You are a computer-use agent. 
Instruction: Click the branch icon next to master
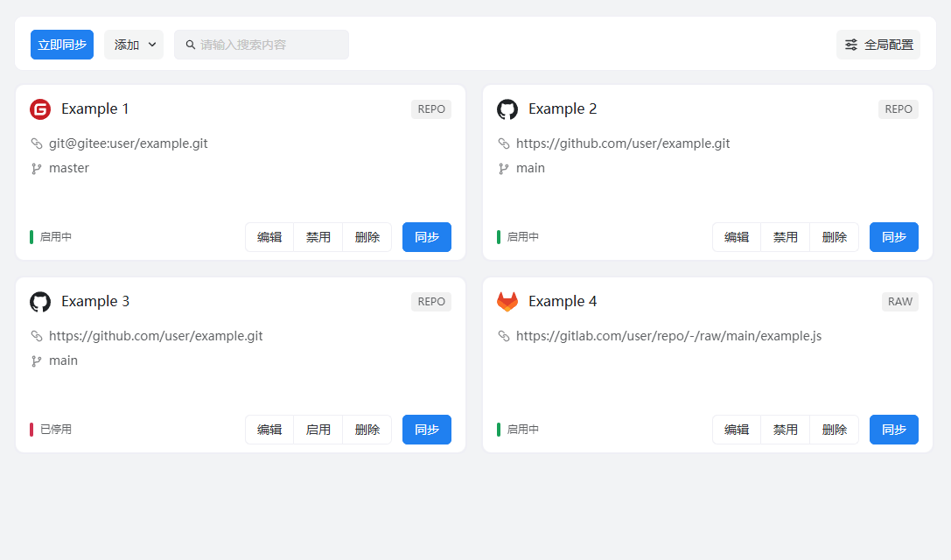click(x=37, y=169)
